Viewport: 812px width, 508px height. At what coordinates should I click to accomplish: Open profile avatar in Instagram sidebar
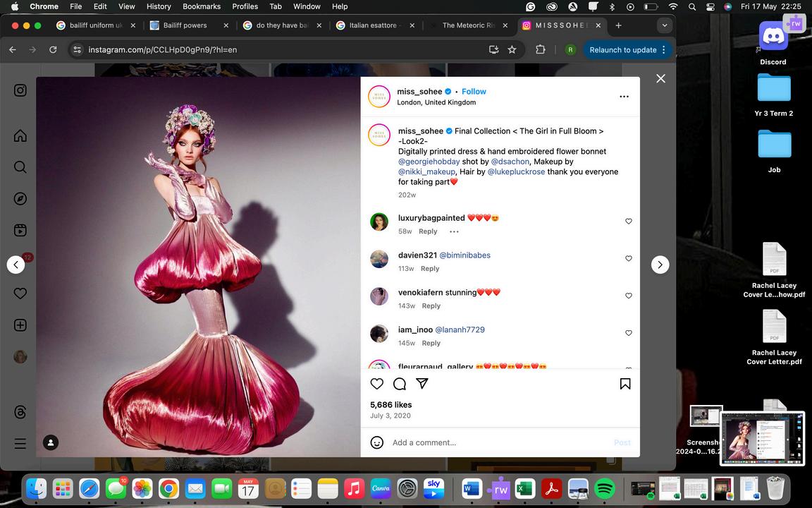click(x=20, y=356)
